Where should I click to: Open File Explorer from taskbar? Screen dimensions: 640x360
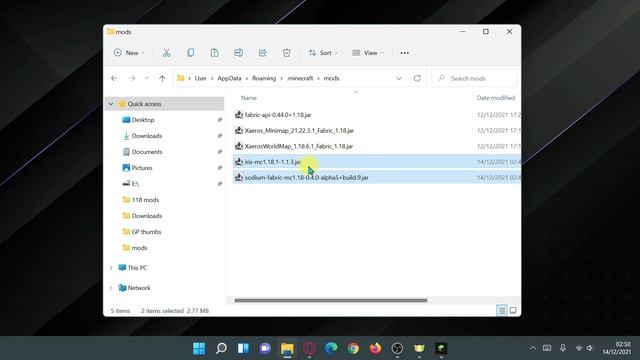[287, 348]
